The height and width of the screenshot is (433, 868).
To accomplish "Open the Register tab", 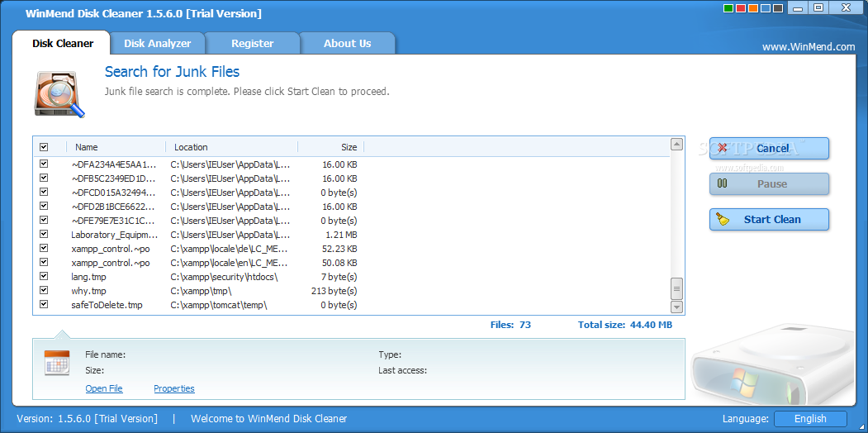I will click(253, 43).
